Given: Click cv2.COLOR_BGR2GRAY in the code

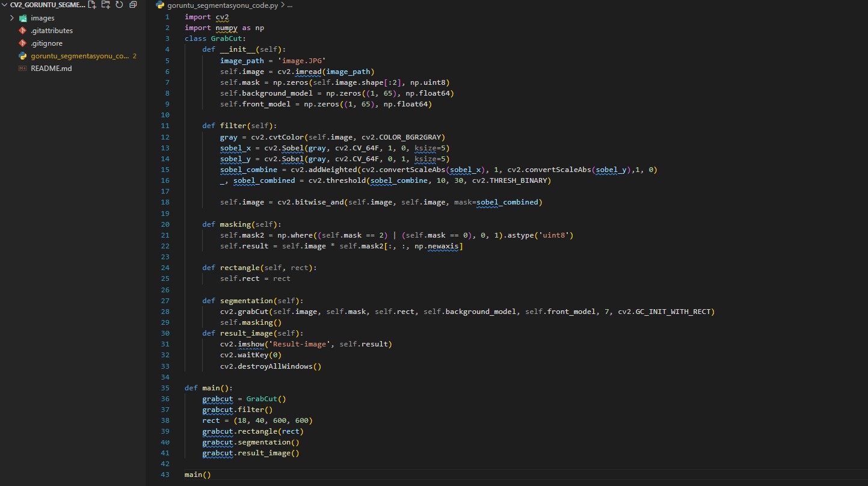Looking at the screenshot, I should pyautogui.click(x=401, y=137).
